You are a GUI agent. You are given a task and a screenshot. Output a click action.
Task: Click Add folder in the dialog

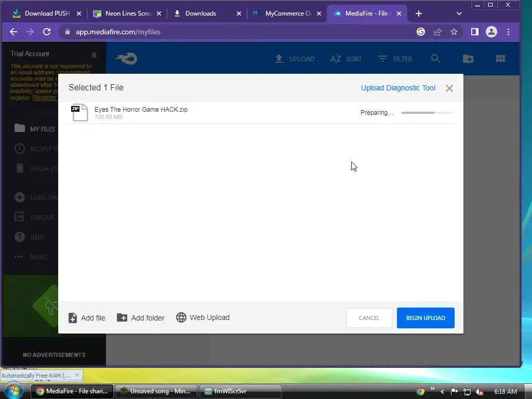(x=140, y=318)
